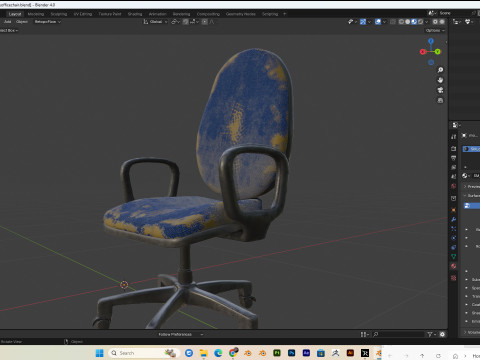Open the Object menu in viewport header
The image size is (480, 360).
(x=22, y=22)
